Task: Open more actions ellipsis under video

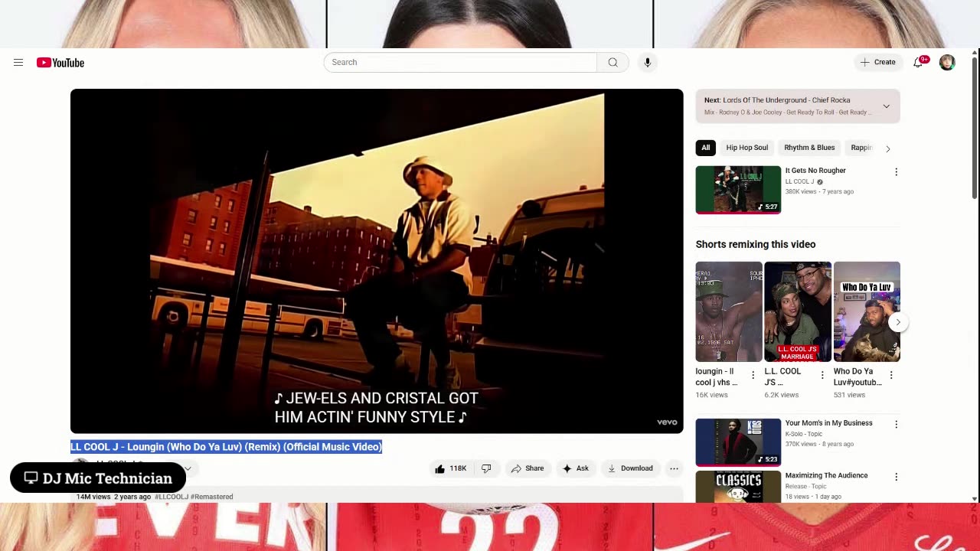Action: [x=674, y=468]
